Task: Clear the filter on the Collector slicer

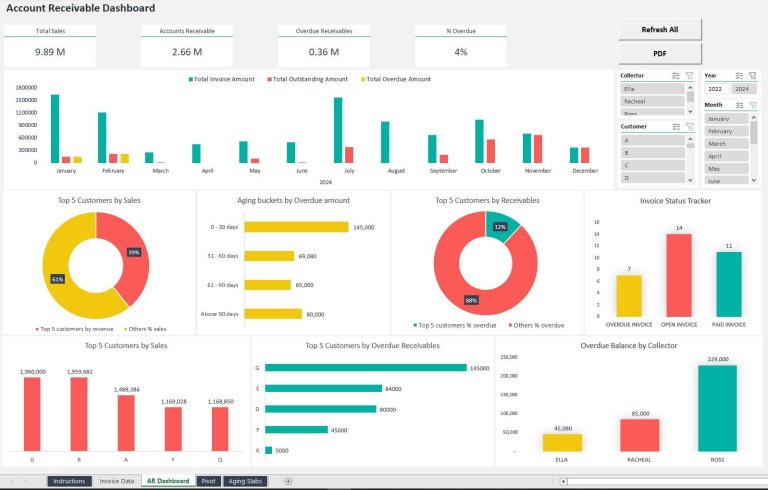Action: [x=690, y=75]
